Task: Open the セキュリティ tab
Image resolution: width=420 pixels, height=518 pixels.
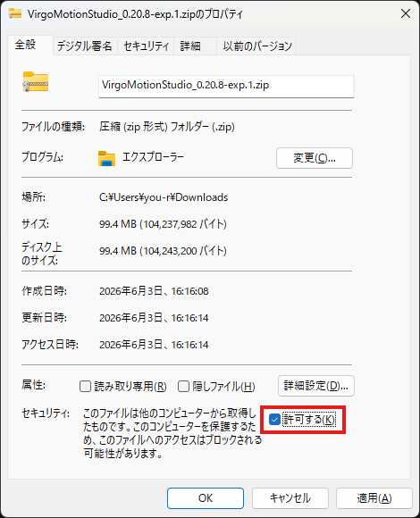Action: pos(146,46)
